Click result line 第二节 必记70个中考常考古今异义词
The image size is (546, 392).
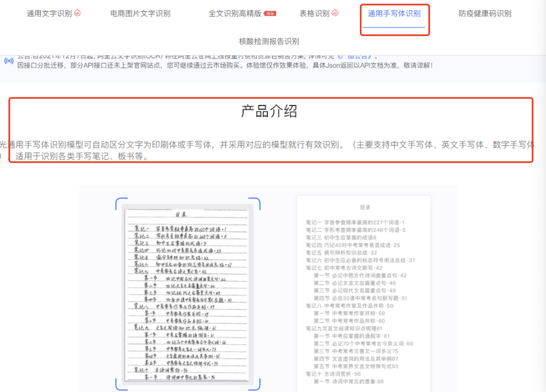pos(363,344)
